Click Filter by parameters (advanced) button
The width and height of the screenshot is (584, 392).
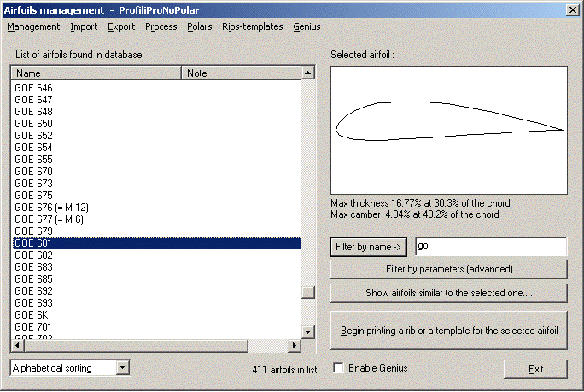pyautogui.click(x=449, y=269)
